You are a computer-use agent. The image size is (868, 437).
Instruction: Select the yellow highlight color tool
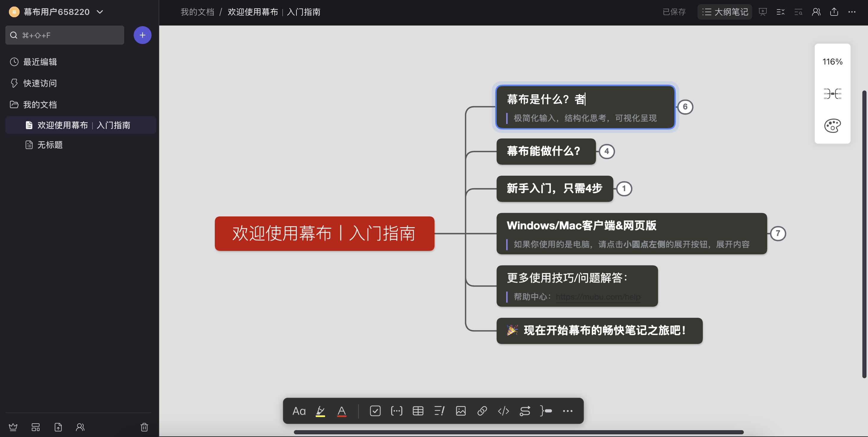coord(320,411)
